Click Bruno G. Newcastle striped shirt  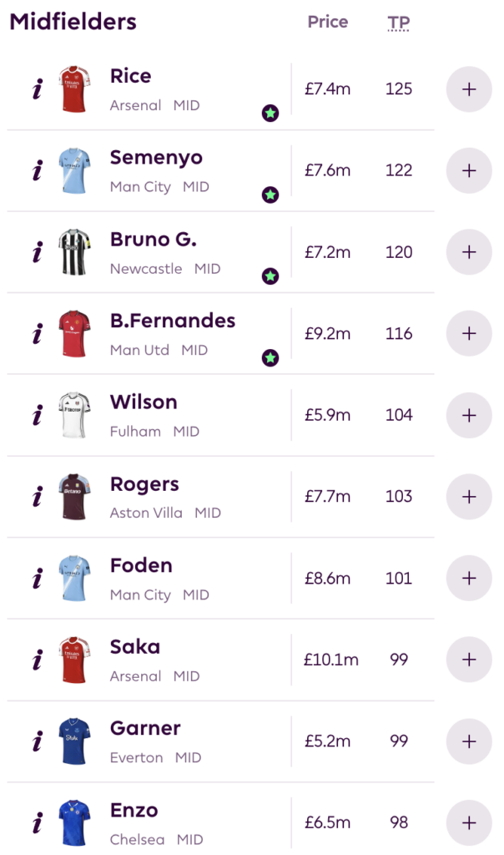(x=75, y=252)
